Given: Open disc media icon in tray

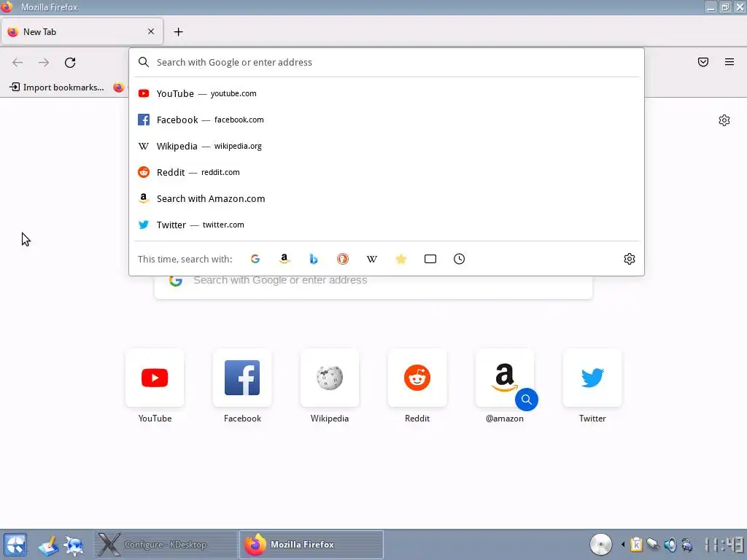Looking at the screenshot, I should (x=601, y=544).
